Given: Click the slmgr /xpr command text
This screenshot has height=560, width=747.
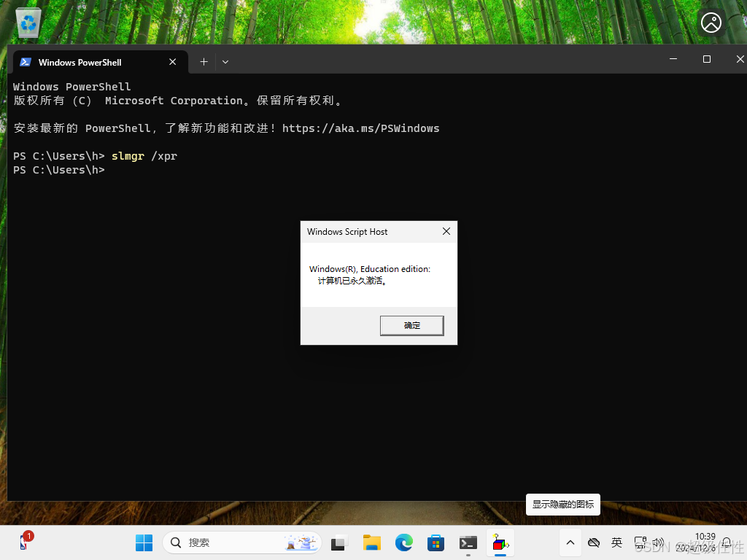Looking at the screenshot, I should coord(144,156).
